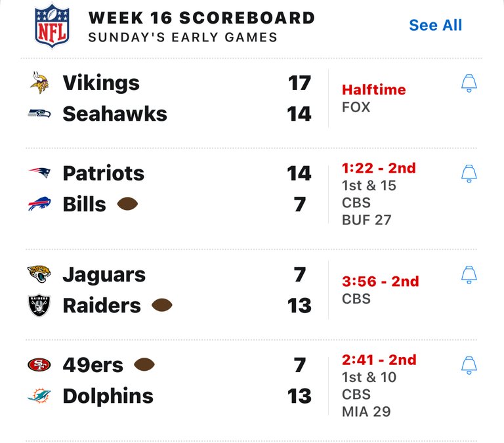
Task: Open the Vikings team name
Action: click(x=101, y=83)
